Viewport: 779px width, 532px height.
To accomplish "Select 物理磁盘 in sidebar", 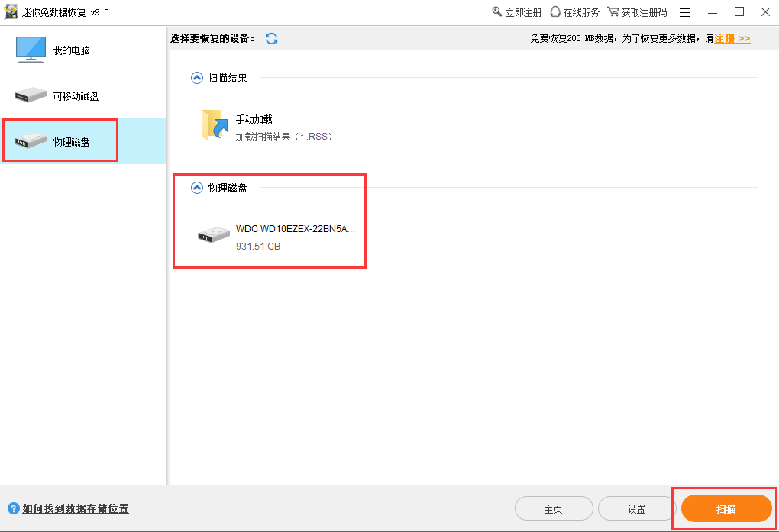I will tap(83, 141).
